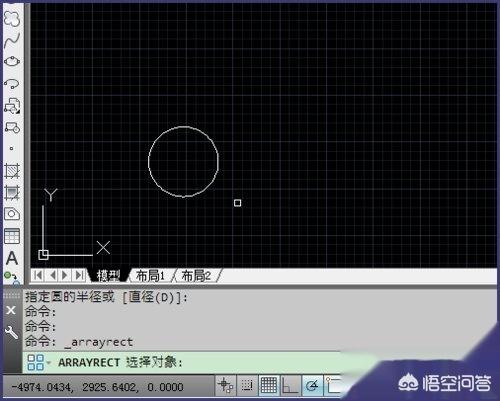Select the Make Block tool

tap(12, 127)
